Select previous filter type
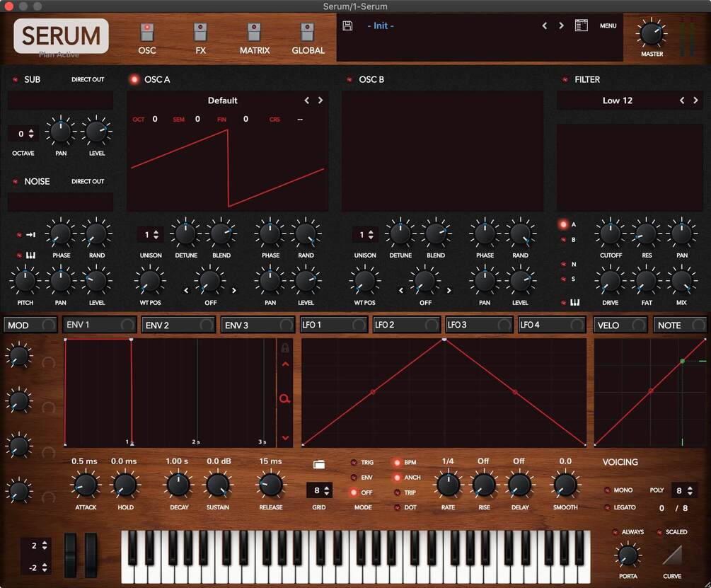The height and width of the screenshot is (588, 711). [682, 100]
